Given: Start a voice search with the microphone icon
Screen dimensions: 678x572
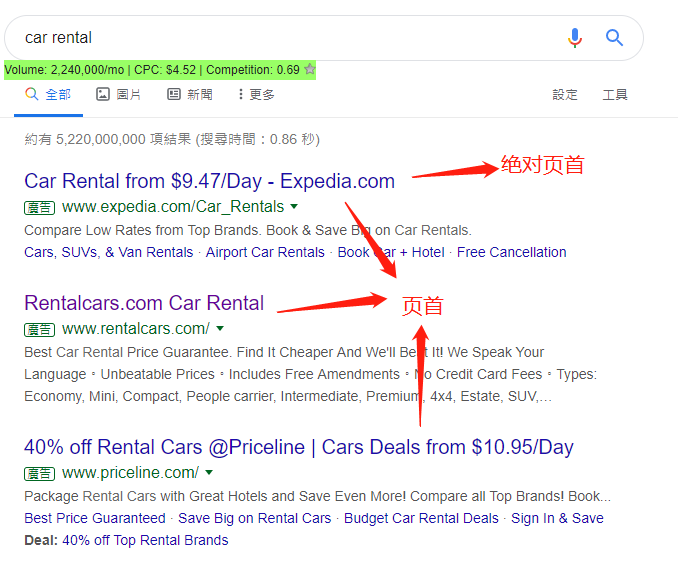Looking at the screenshot, I should click(x=575, y=38).
